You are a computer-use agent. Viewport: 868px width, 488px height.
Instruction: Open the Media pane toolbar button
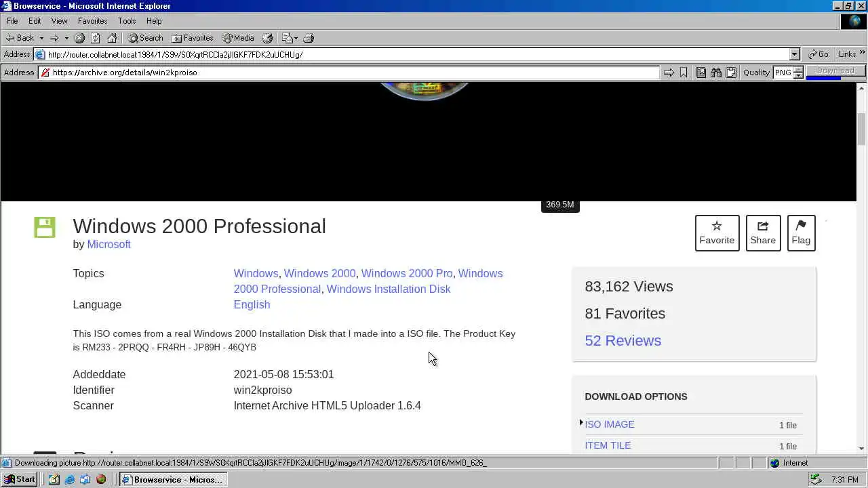pyautogui.click(x=238, y=38)
